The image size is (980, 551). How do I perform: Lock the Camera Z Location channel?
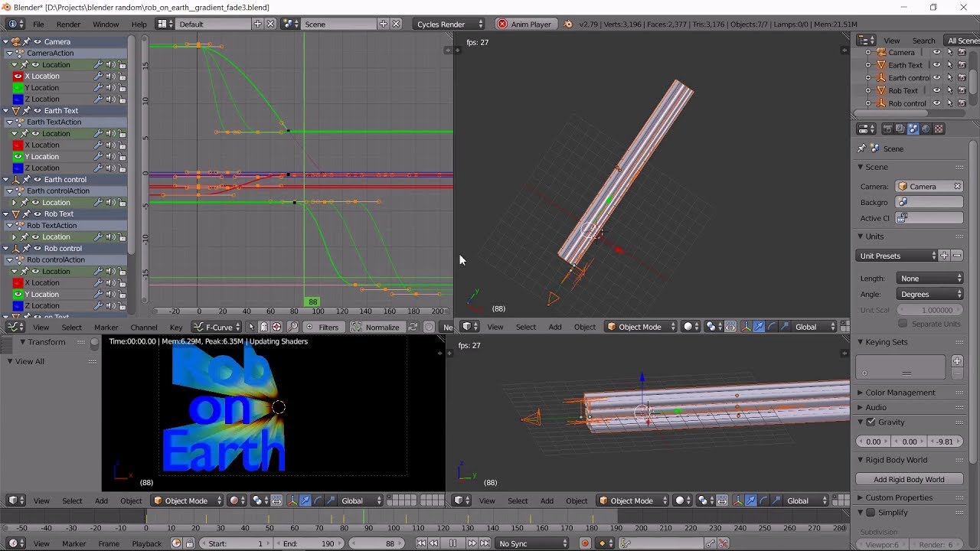(122, 99)
